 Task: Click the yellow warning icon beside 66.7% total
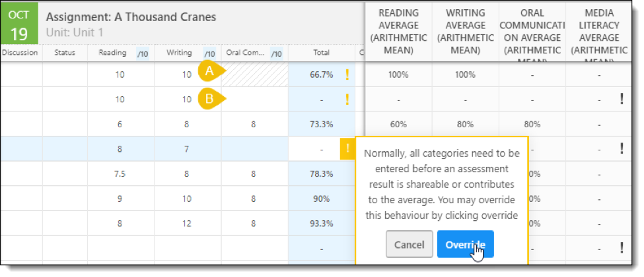[x=347, y=75]
